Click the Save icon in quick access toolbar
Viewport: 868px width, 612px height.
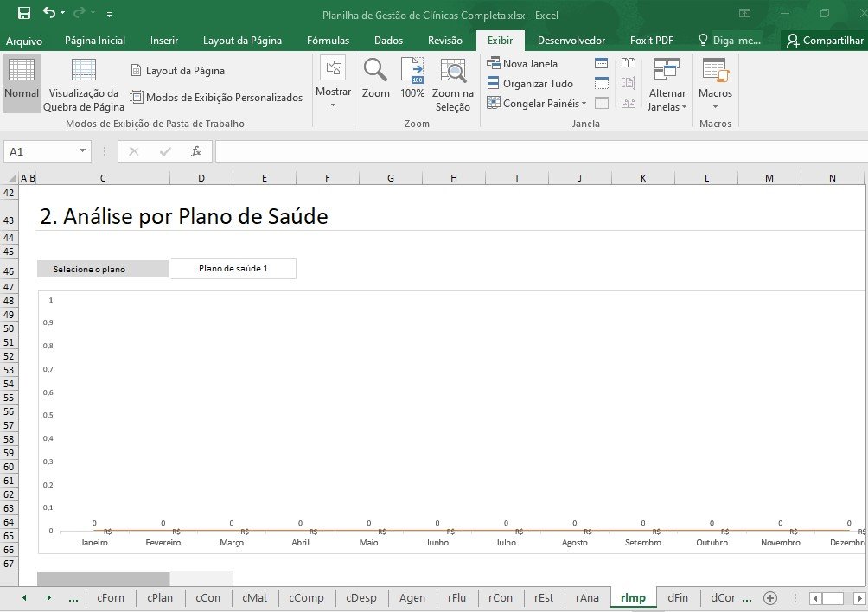[24, 14]
